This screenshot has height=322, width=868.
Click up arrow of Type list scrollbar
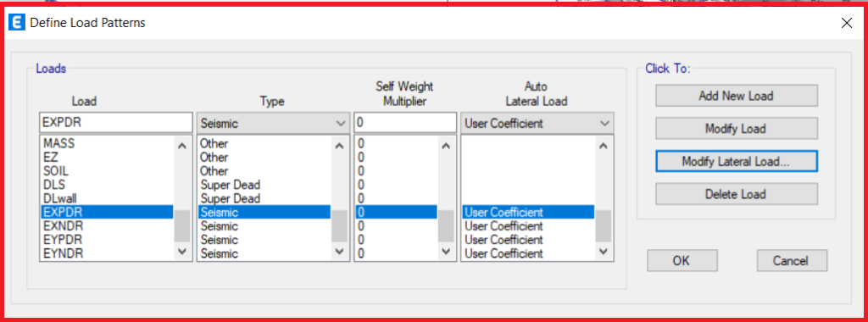339,146
